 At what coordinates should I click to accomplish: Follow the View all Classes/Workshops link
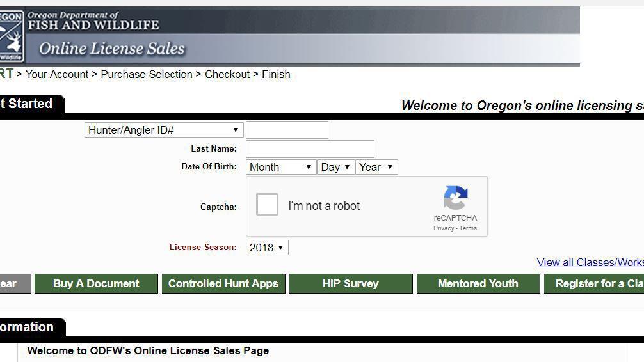pyautogui.click(x=590, y=262)
